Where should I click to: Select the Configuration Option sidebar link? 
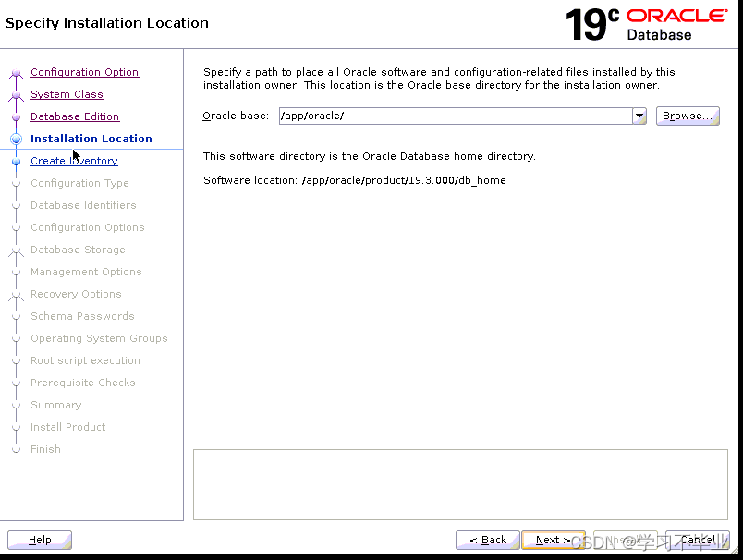click(84, 72)
